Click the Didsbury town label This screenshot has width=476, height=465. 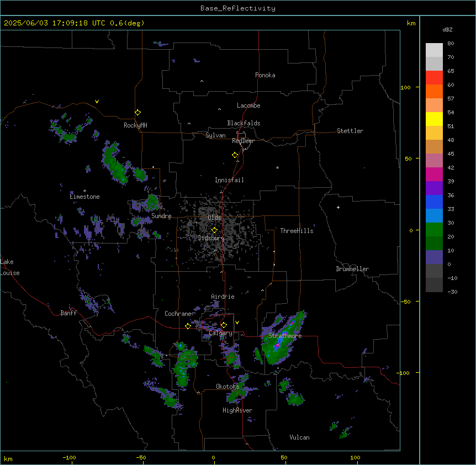click(211, 238)
